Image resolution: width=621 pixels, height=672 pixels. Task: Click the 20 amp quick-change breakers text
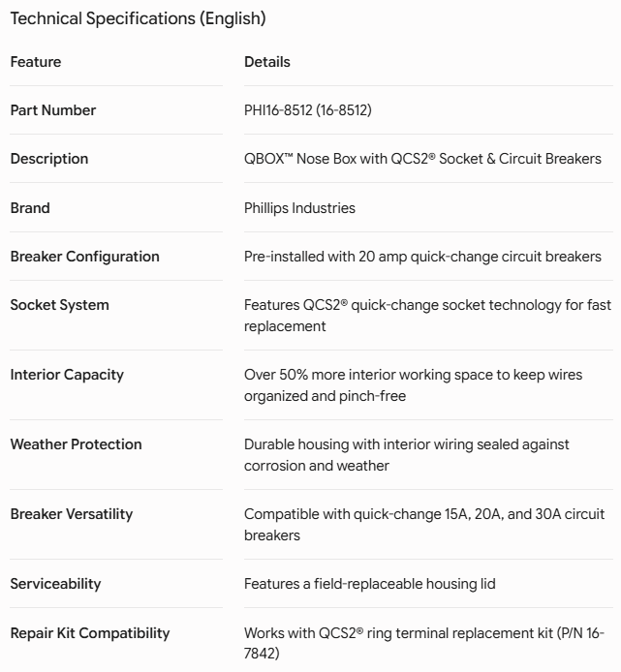422,257
